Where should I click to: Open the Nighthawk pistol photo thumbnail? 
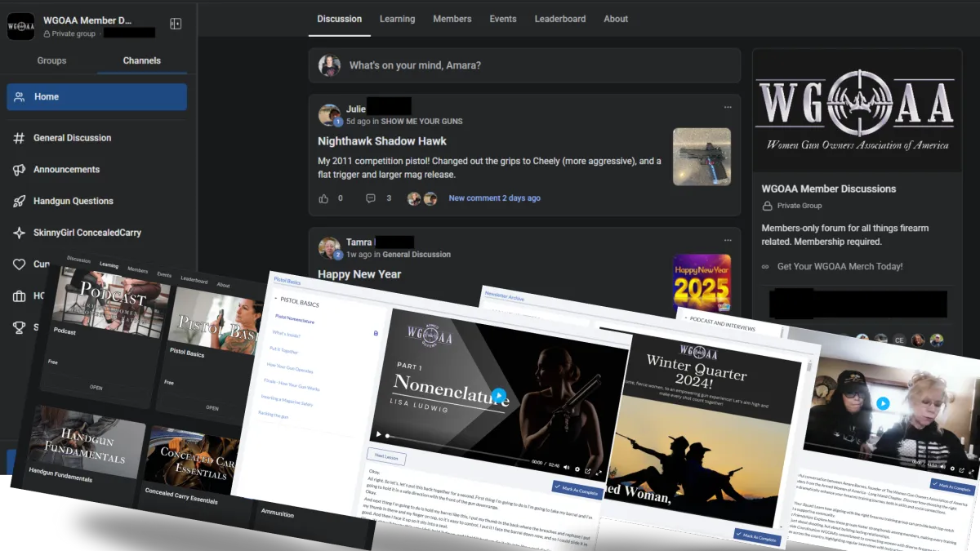click(702, 157)
